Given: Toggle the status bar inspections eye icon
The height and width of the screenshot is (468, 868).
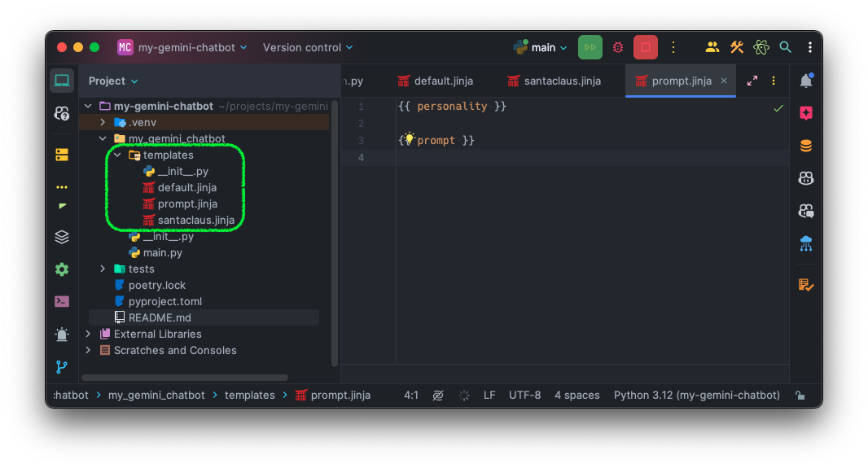Looking at the screenshot, I should (438, 396).
